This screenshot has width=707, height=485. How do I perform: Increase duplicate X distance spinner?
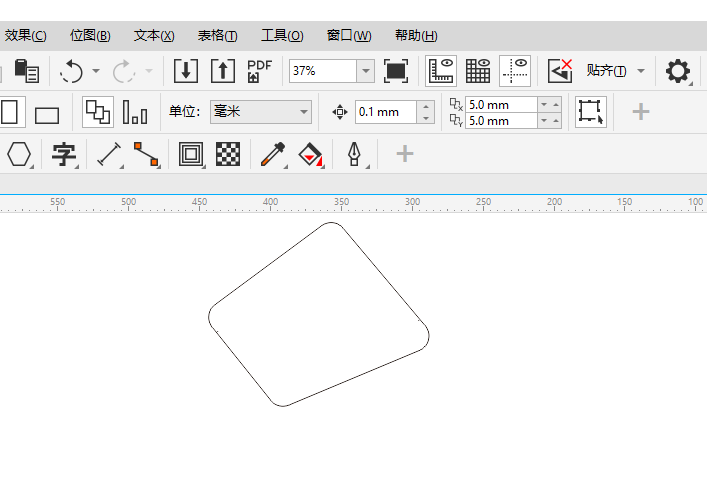click(556, 105)
